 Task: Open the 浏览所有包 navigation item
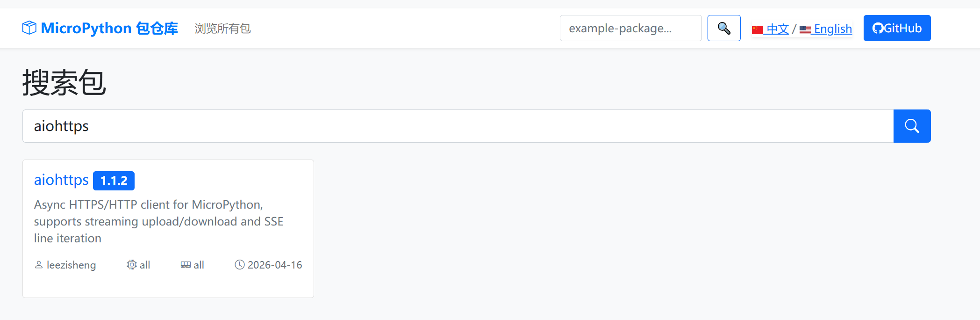point(222,29)
